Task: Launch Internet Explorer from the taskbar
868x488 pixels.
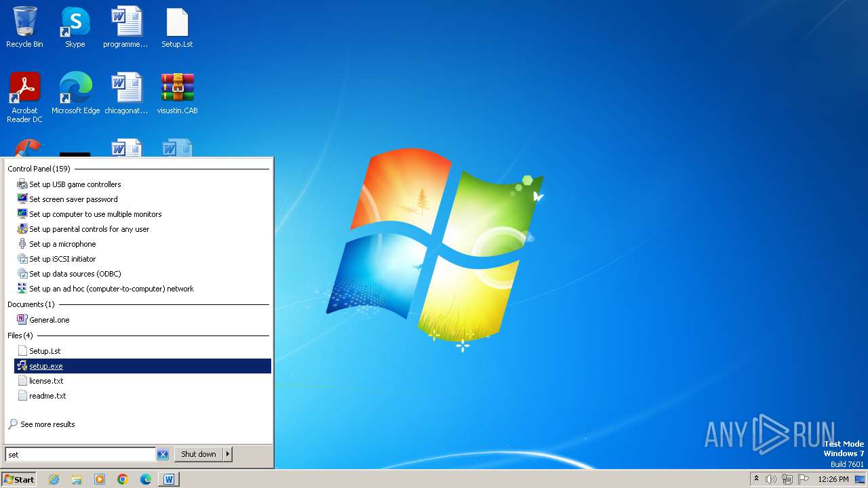Action: click(x=54, y=479)
